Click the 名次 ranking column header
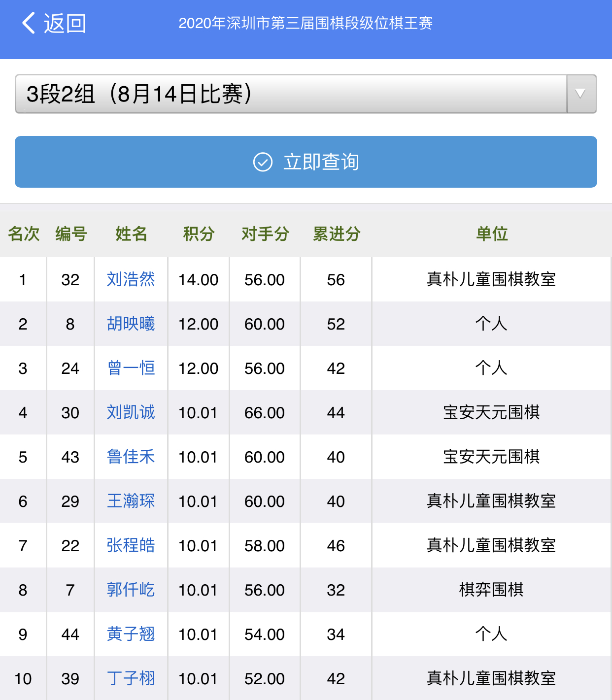Viewport: 612px width, 700px height. point(23,233)
